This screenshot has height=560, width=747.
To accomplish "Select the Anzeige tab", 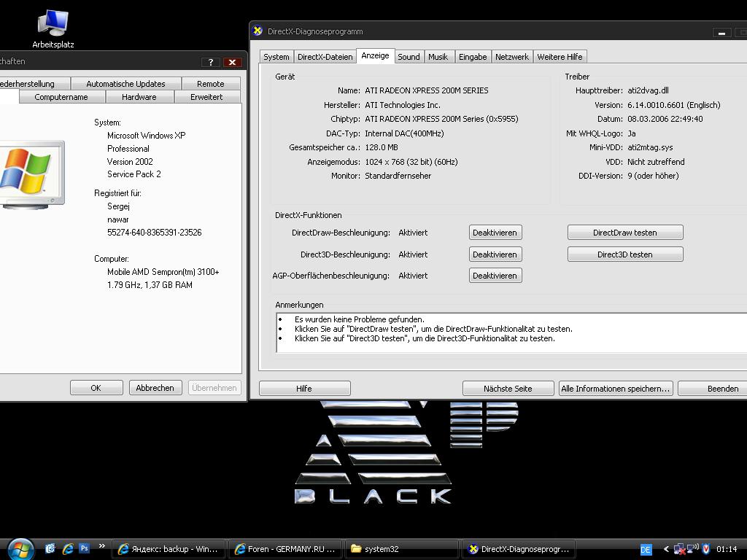I will pos(375,55).
